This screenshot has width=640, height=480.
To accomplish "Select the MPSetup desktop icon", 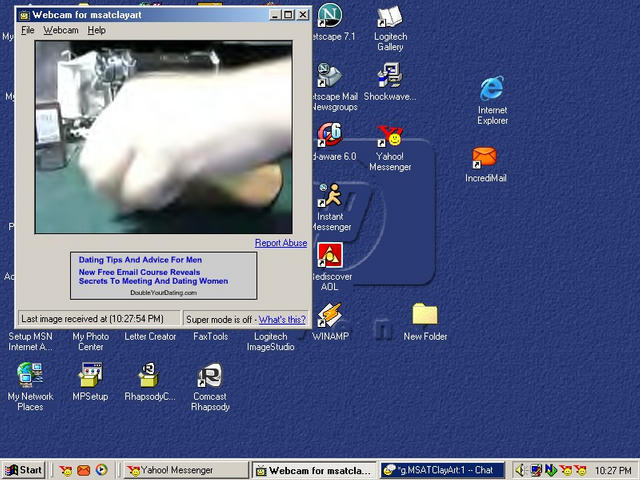I will point(90,375).
